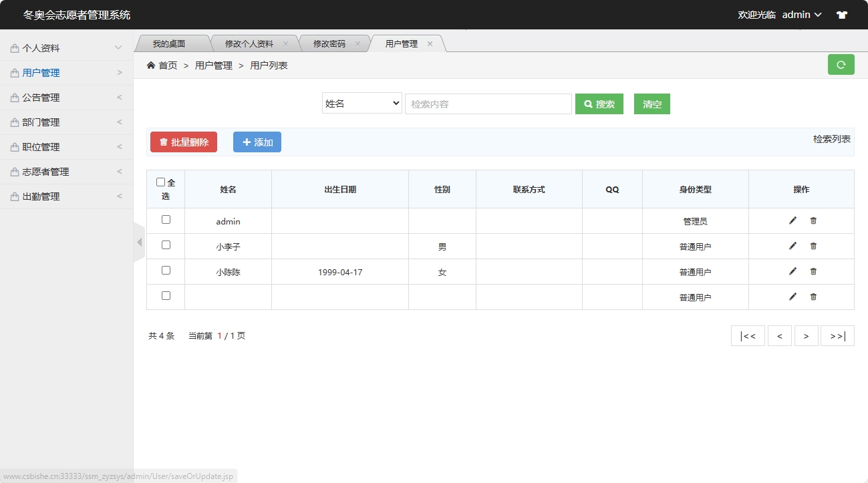
Task: Collapse the sidebar using the arrow handle
Action: pyautogui.click(x=139, y=242)
